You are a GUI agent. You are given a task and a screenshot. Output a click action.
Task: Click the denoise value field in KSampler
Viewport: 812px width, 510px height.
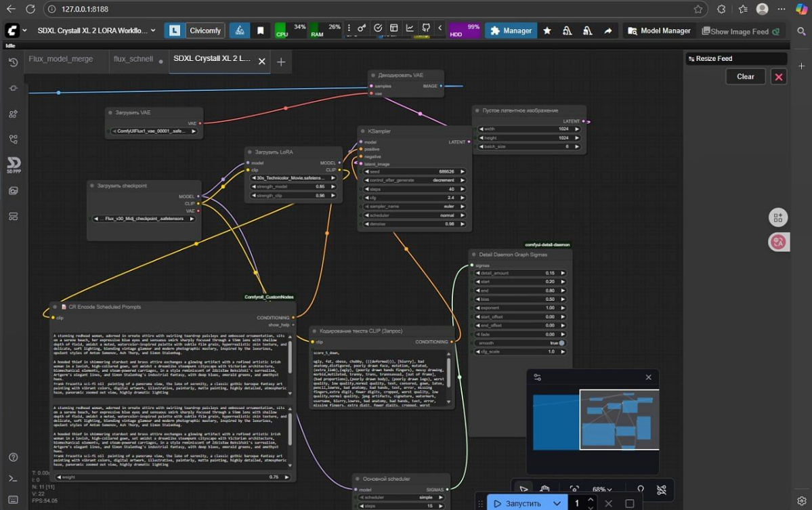pyautogui.click(x=414, y=224)
